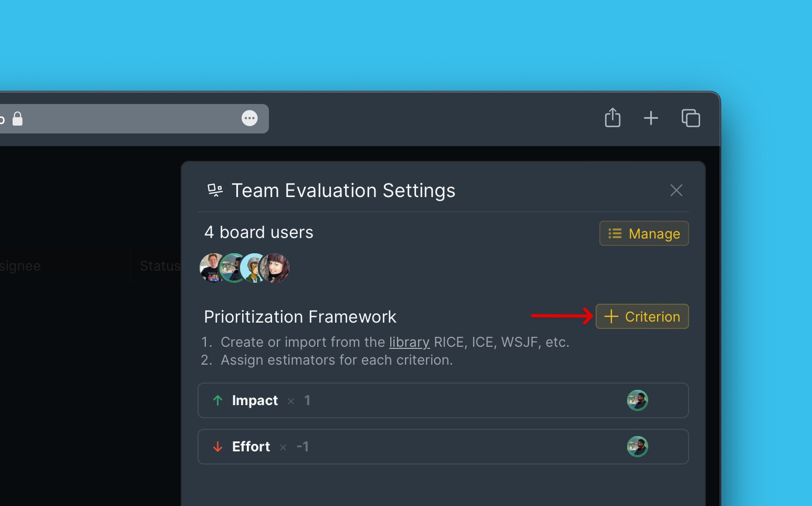Click the red down arrow beside Effort
The height and width of the screenshot is (506, 812).
(x=217, y=447)
